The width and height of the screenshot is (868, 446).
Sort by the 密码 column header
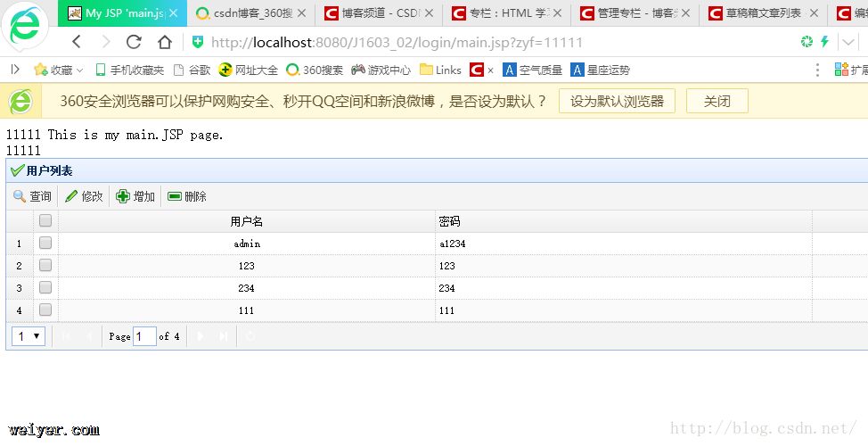coord(624,221)
